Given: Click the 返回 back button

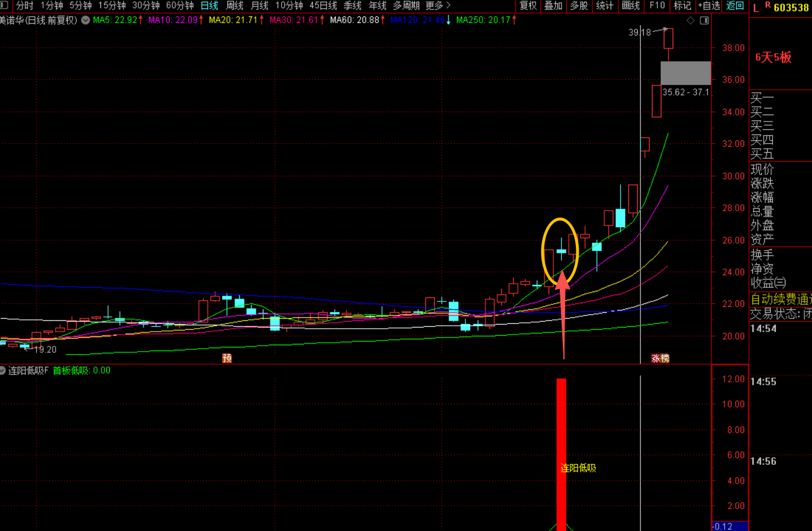Looking at the screenshot, I should 735,5.
